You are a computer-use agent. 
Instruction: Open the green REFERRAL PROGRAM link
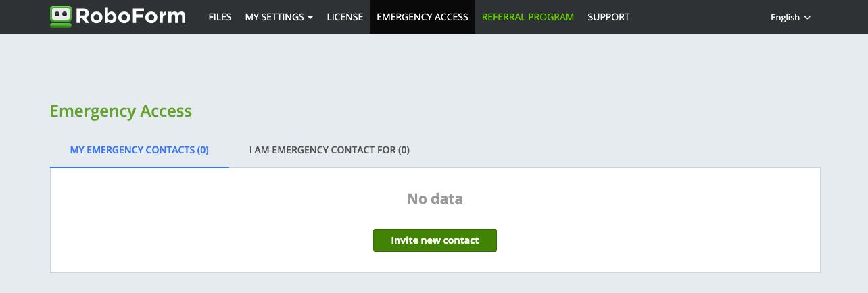(528, 17)
